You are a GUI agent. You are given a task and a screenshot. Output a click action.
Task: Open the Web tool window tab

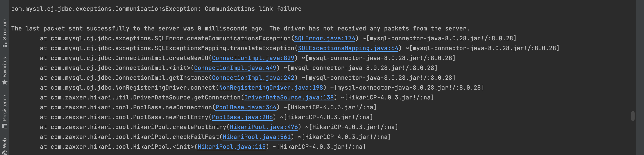4,146
